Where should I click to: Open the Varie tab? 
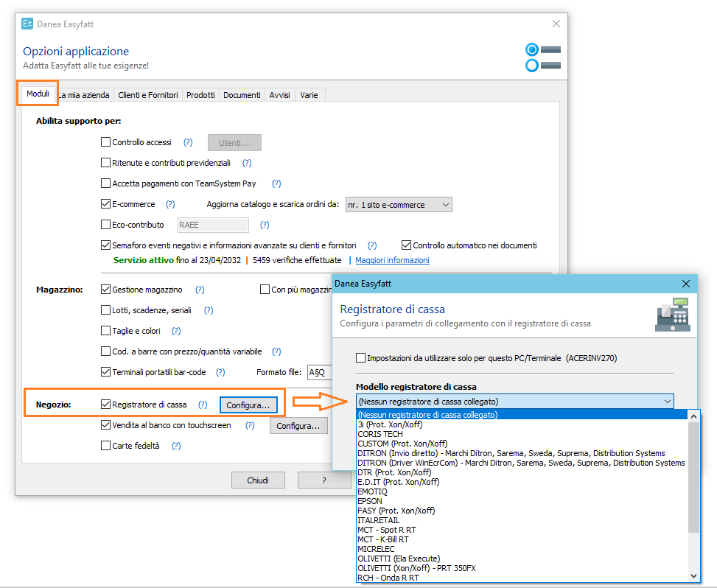[x=309, y=94]
